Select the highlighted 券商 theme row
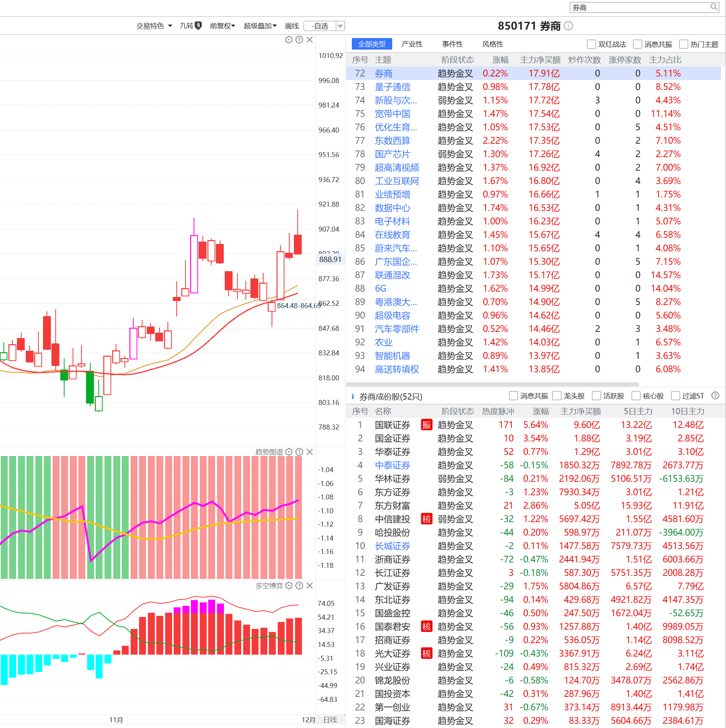726x728 pixels. click(534, 73)
